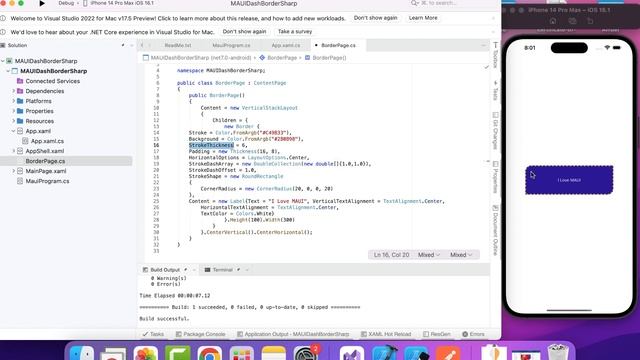
Task: Open the Terminal pad tab
Action: point(222,270)
